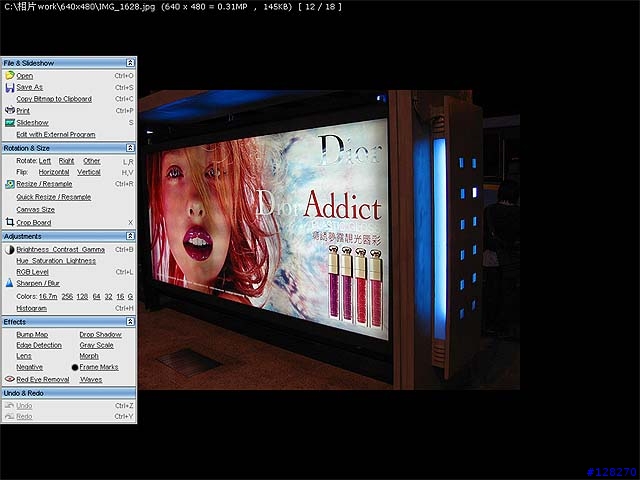640x480 pixels.
Task: Rotate the image Right
Action: pyautogui.click(x=67, y=161)
